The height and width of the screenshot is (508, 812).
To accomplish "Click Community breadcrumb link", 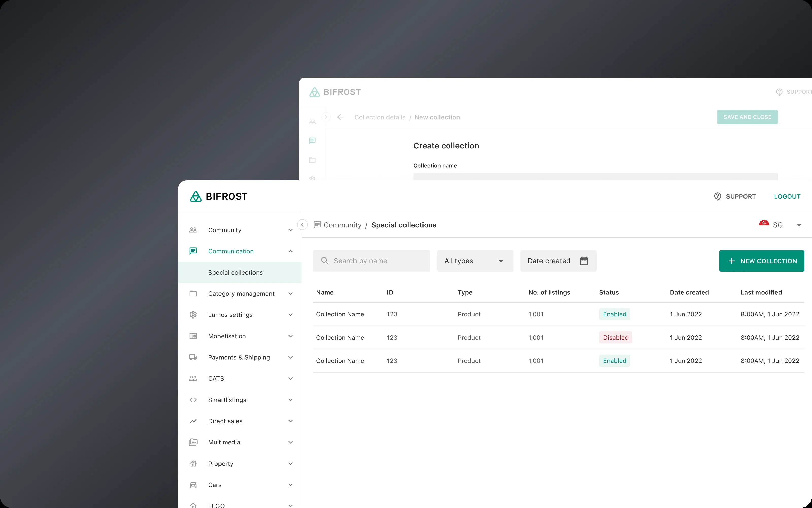I will [342, 225].
